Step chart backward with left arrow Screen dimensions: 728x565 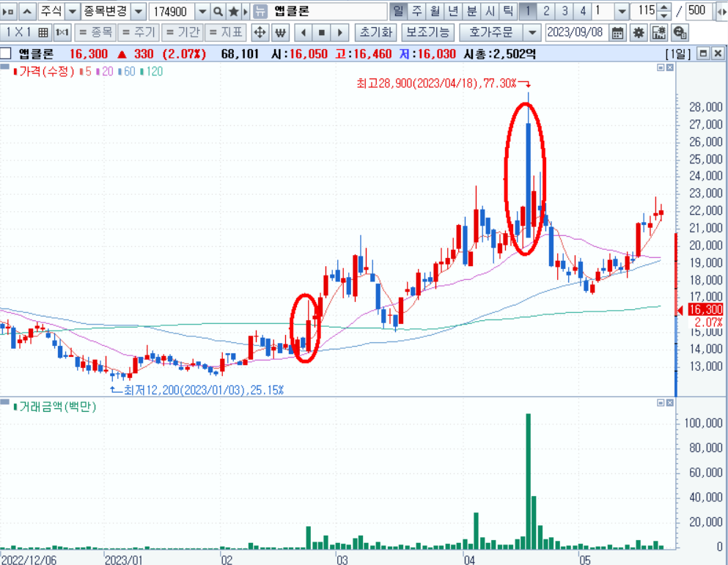[x=304, y=32]
